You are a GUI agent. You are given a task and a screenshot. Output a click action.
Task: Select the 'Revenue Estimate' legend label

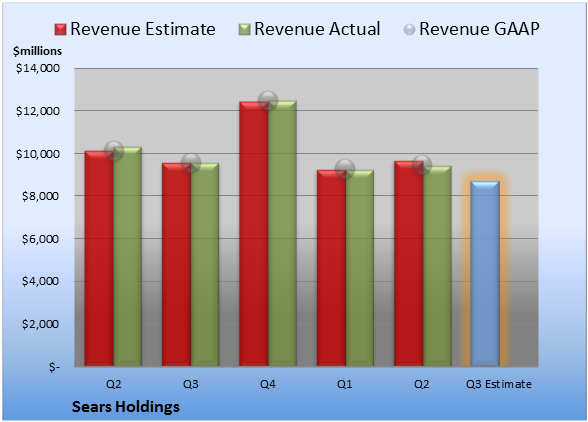(x=143, y=29)
